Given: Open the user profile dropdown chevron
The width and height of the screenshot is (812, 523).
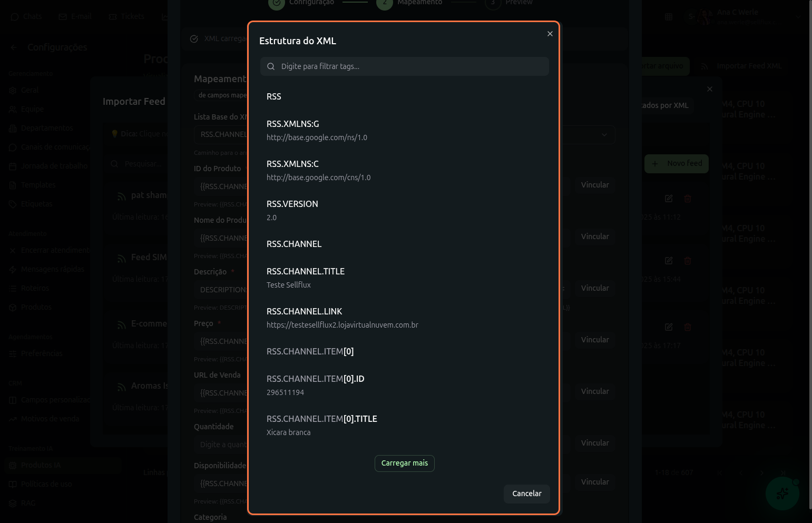Looking at the screenshot, I should tap(798, 17).
